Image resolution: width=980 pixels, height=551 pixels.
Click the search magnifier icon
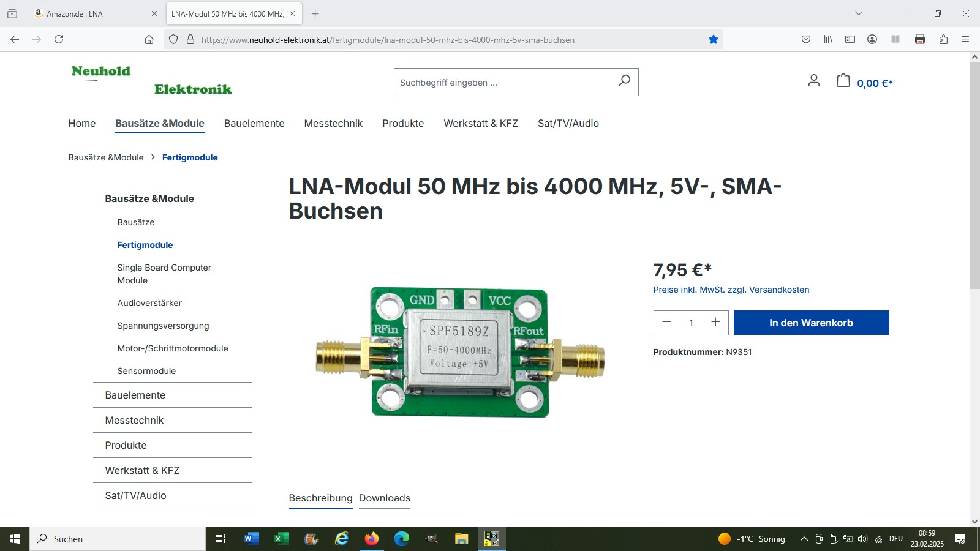[624, 81]
